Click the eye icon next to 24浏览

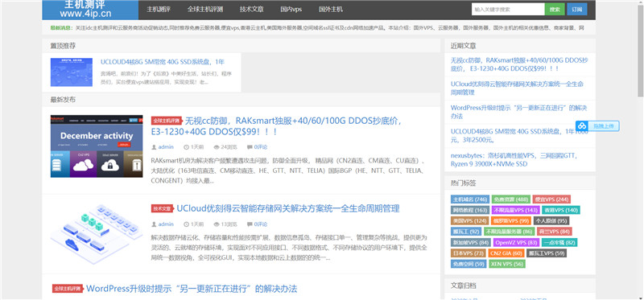(x=217, y=147)
